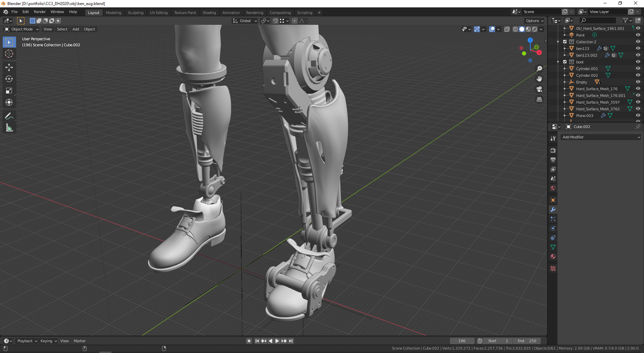Toggle proportional editing
The height and width of the screenshot is (353, 644).
[295, 21]
